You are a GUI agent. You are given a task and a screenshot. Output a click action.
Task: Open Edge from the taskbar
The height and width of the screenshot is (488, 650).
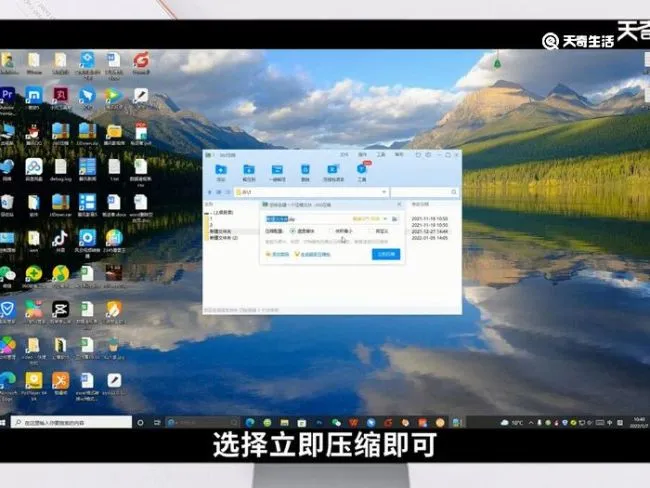coord(250,422)
